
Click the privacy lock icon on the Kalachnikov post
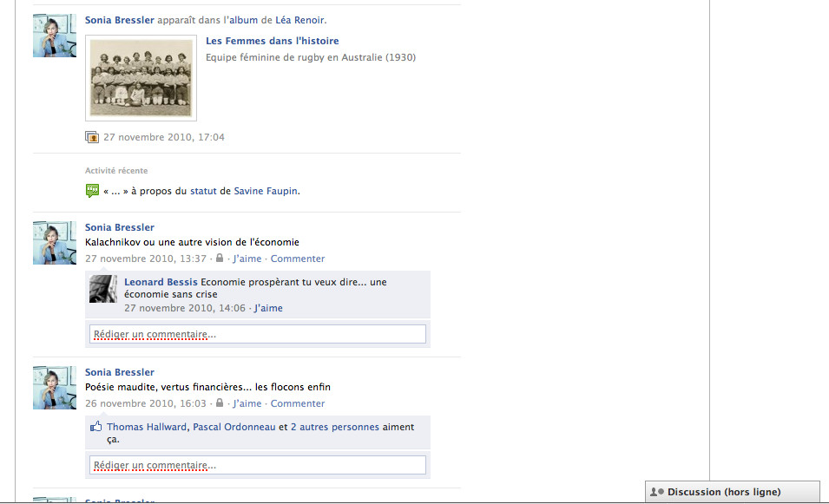(x=220, y=258)
